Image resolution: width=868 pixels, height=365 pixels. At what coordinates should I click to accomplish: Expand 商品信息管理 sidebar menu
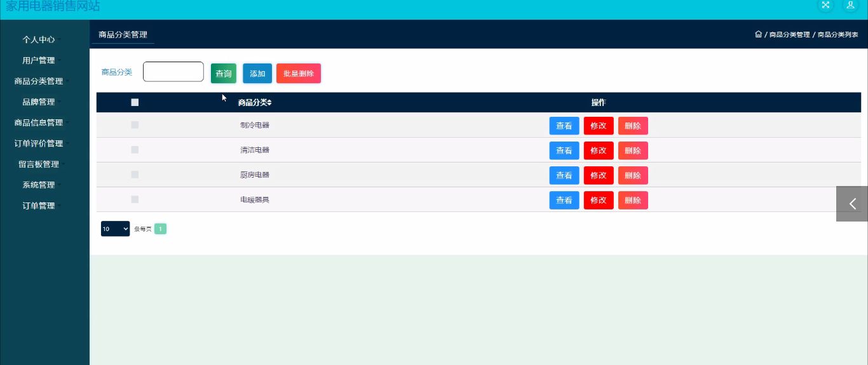(39, 123)
